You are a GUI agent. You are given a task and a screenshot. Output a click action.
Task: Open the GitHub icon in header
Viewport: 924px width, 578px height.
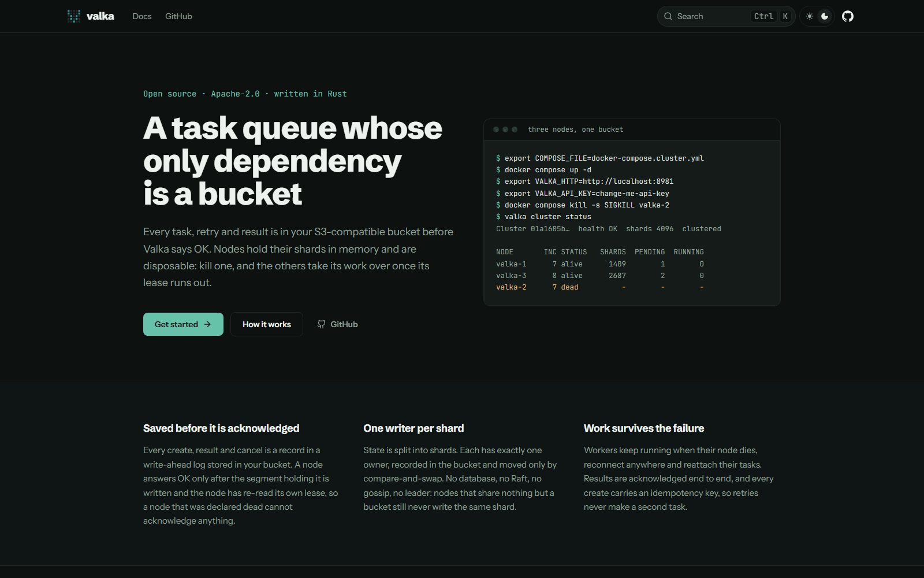[x=847, y=16]
